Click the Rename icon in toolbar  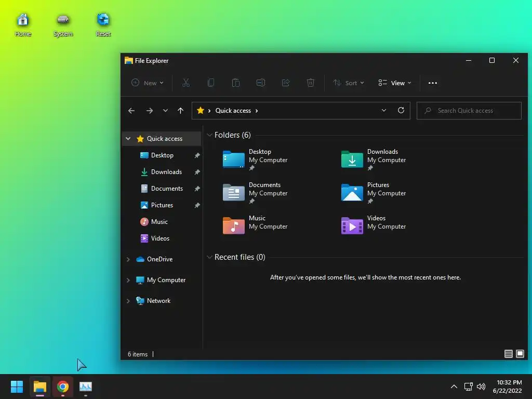[261, 83]
